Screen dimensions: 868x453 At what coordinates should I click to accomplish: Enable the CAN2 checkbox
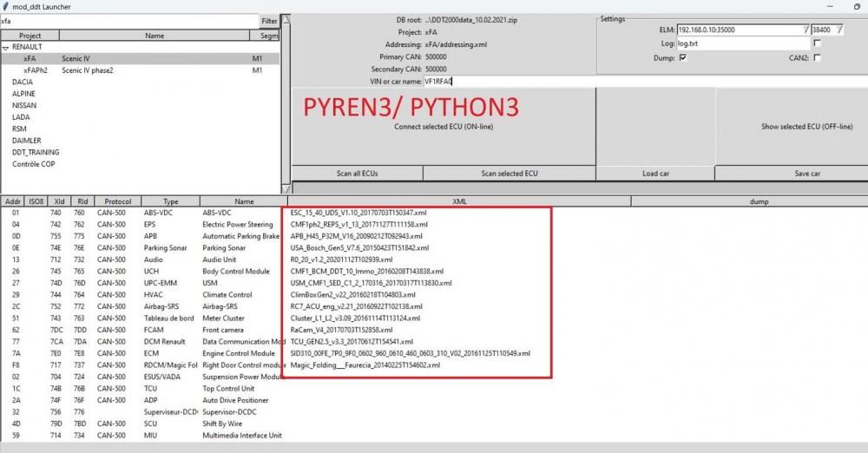817,57
